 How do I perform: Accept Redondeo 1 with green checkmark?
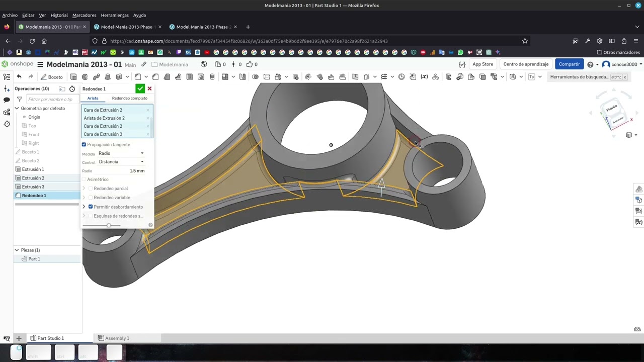140,88
